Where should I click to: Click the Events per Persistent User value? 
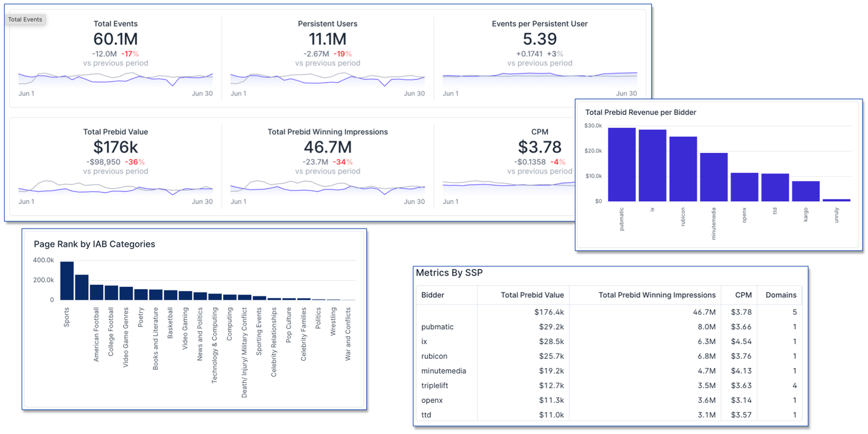point(540,39)
